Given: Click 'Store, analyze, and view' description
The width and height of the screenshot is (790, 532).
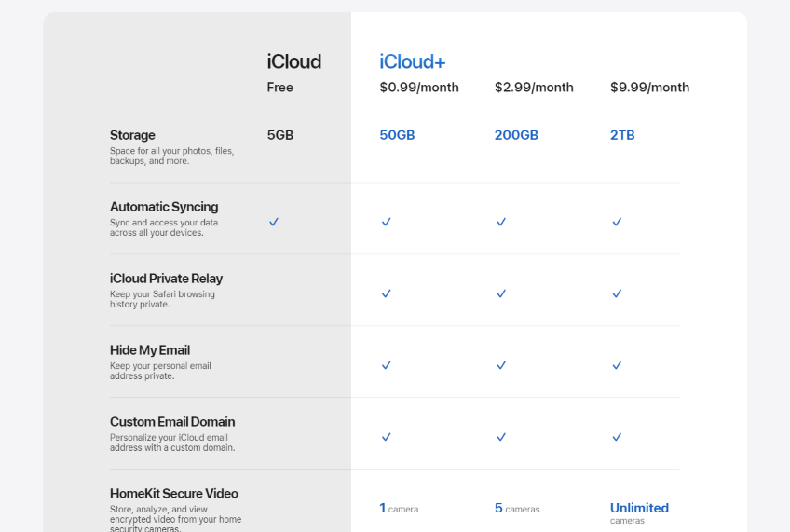Looking at the screenshot, I should (x=175, y=518).
